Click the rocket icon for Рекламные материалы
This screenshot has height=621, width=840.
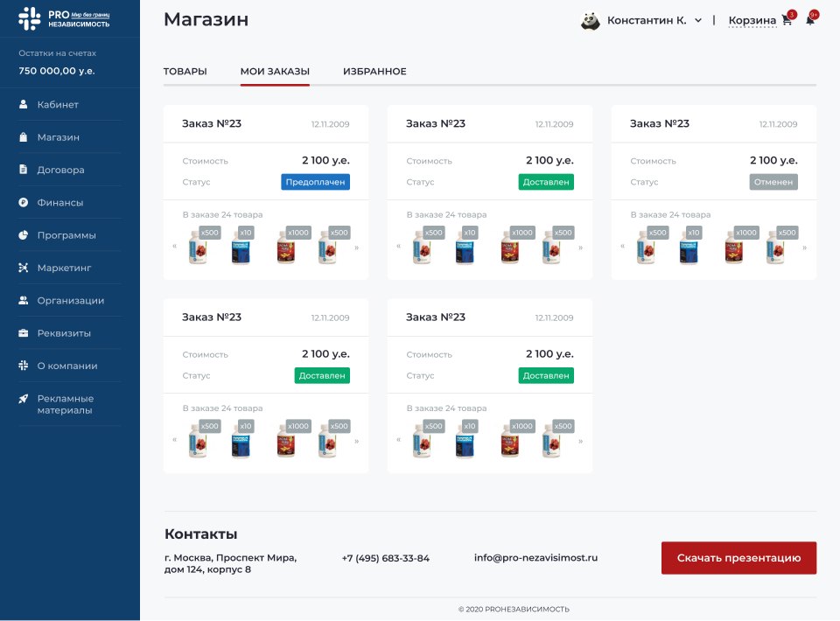click(x=24, y=399)
